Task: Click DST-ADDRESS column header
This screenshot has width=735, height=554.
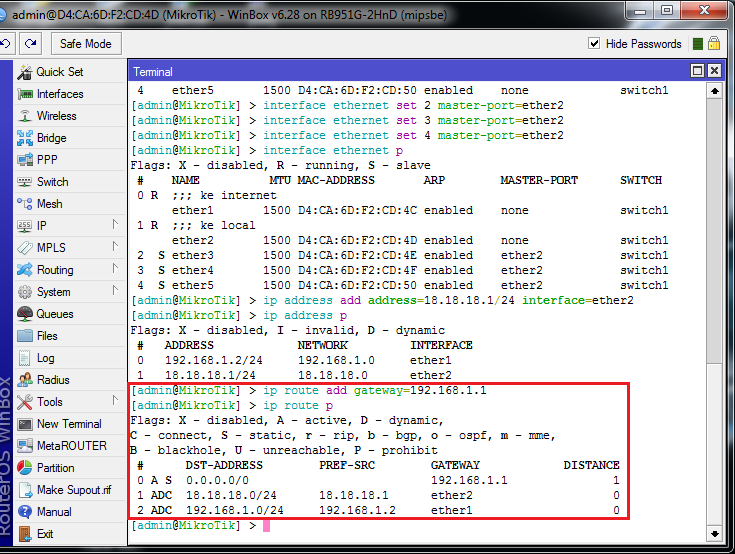Action: pos(224,465)
